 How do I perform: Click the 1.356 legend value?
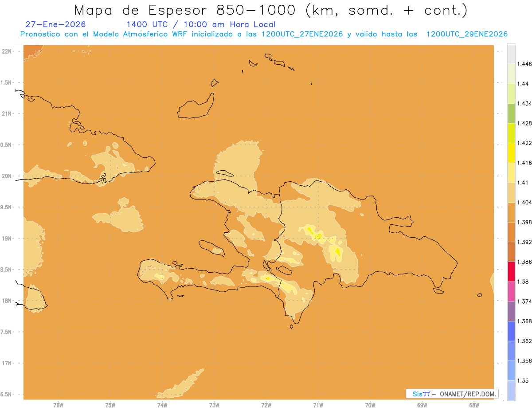click(x=524, y=361)
